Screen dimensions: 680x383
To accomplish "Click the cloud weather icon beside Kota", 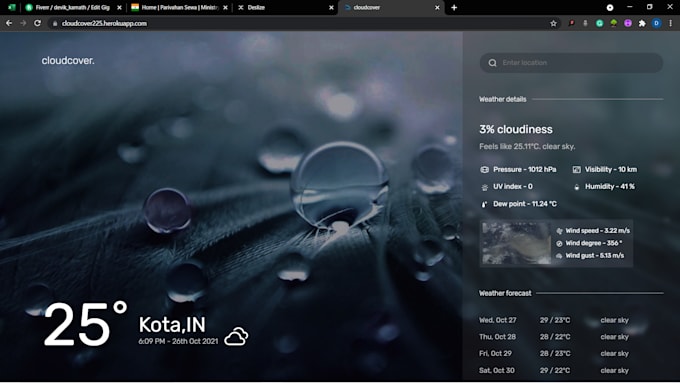I will (236, 337).
